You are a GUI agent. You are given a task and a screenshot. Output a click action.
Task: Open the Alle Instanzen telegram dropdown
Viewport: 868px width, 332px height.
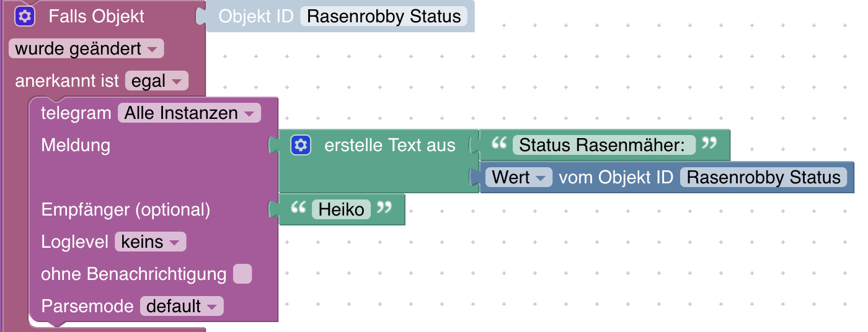click(x=189, y=113)
